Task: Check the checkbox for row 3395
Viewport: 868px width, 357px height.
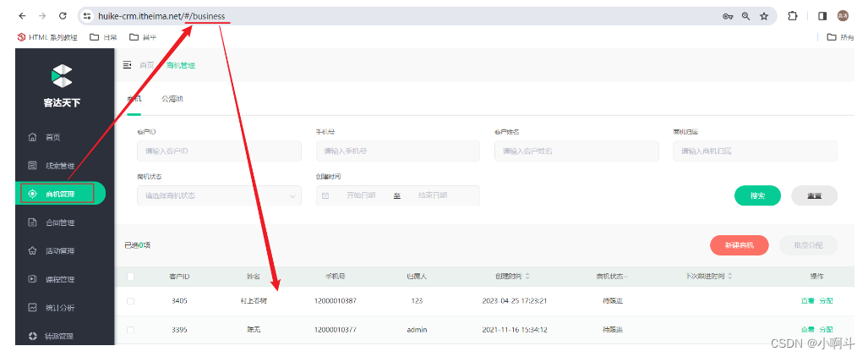Action: coord(131,330)
